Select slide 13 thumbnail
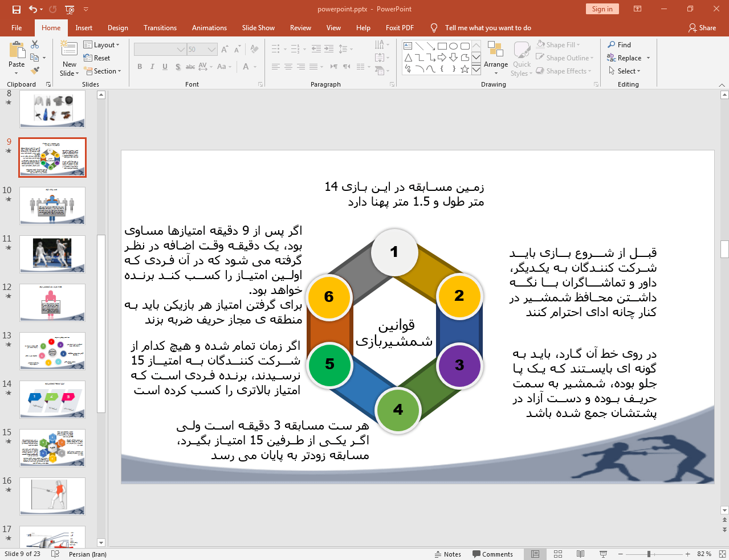The image size is (729, 560). (52, 351)
